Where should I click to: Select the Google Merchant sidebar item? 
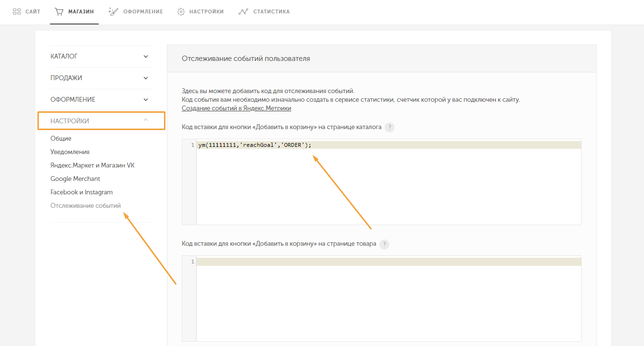[x=75, y=179]
